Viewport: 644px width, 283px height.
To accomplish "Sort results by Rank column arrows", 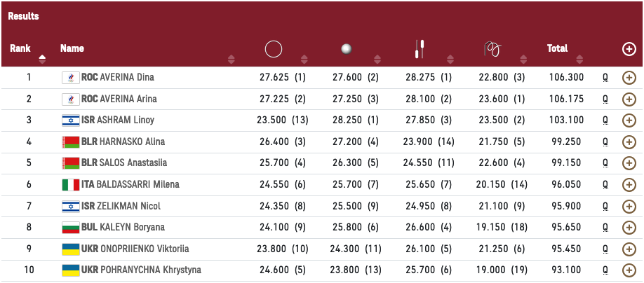I will tap(42, 59).
